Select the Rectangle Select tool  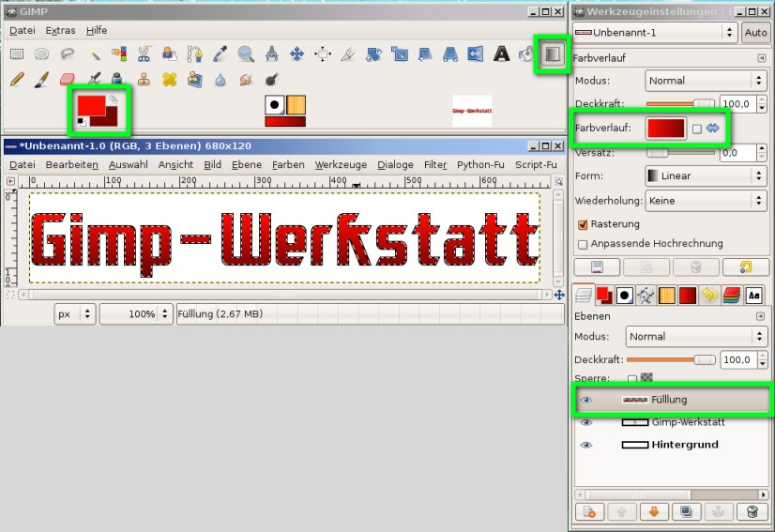pos(17,53)
